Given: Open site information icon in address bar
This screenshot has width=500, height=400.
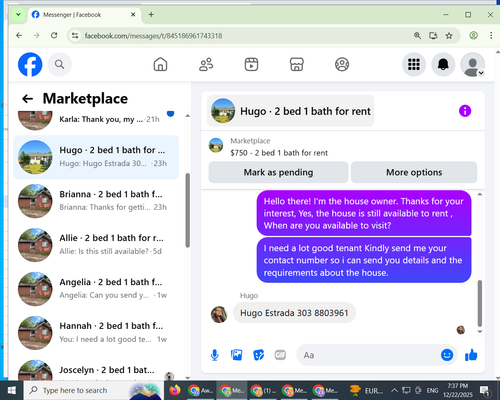Looking at the screenshot, I should pos(75,36).
